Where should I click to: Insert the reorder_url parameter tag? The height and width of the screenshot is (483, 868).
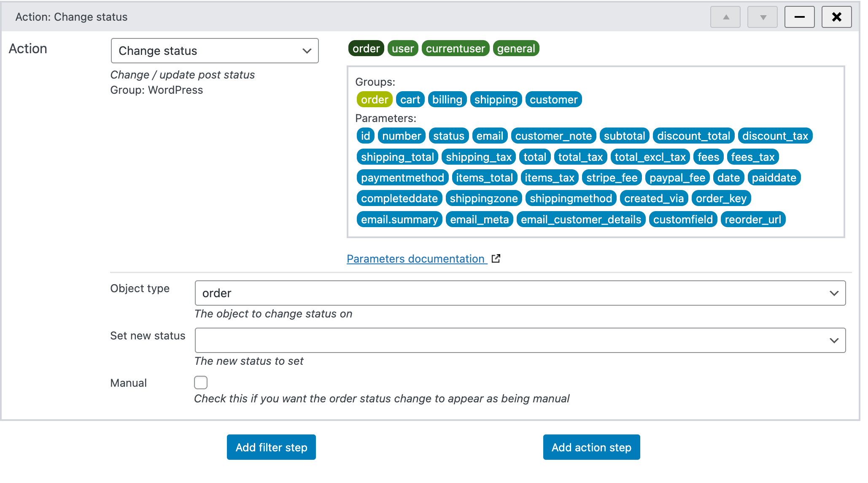point(753,219)
